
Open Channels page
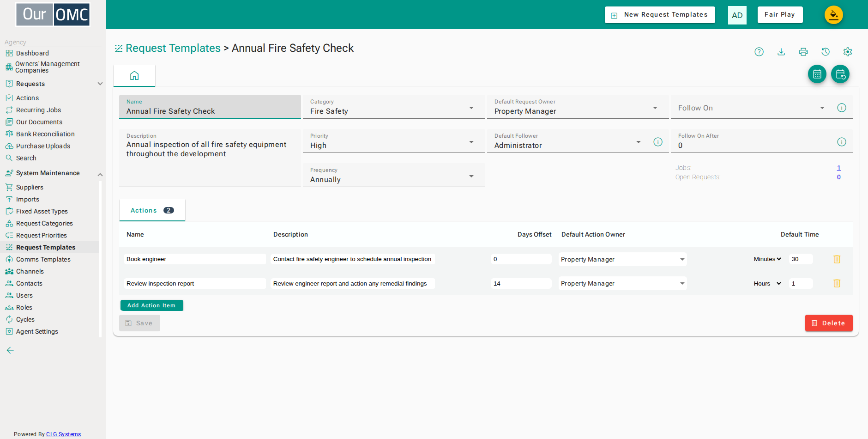(30, 271)
